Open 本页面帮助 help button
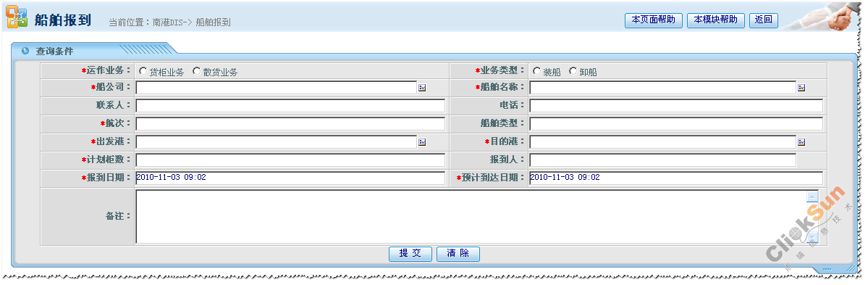The width and height of the screenshot is (868, 285). 653,20
